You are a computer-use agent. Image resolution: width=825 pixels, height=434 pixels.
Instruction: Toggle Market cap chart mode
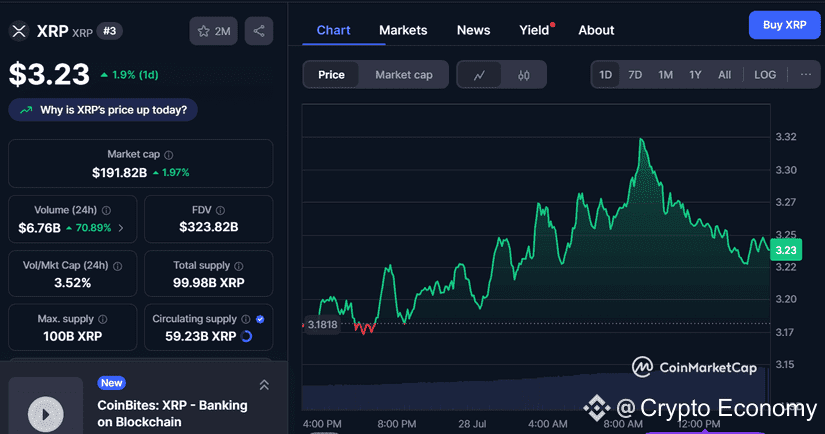[404, 75]
